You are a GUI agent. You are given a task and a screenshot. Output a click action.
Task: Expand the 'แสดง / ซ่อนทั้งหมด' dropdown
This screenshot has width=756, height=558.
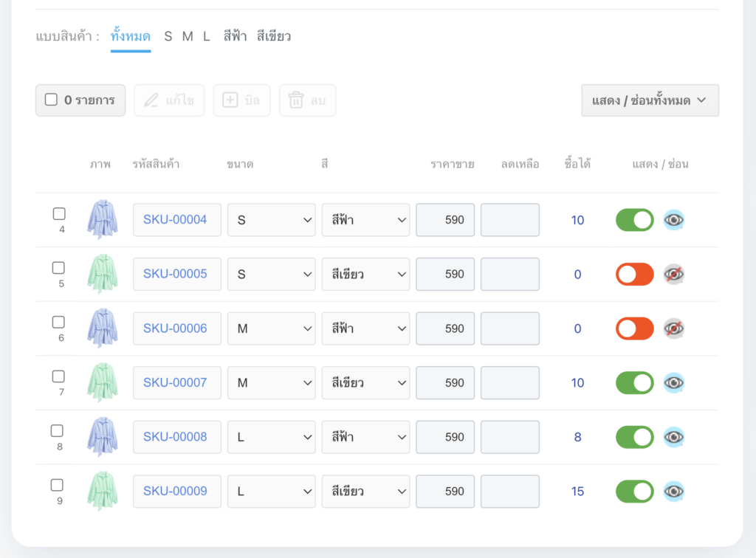[x=650, y=100]
